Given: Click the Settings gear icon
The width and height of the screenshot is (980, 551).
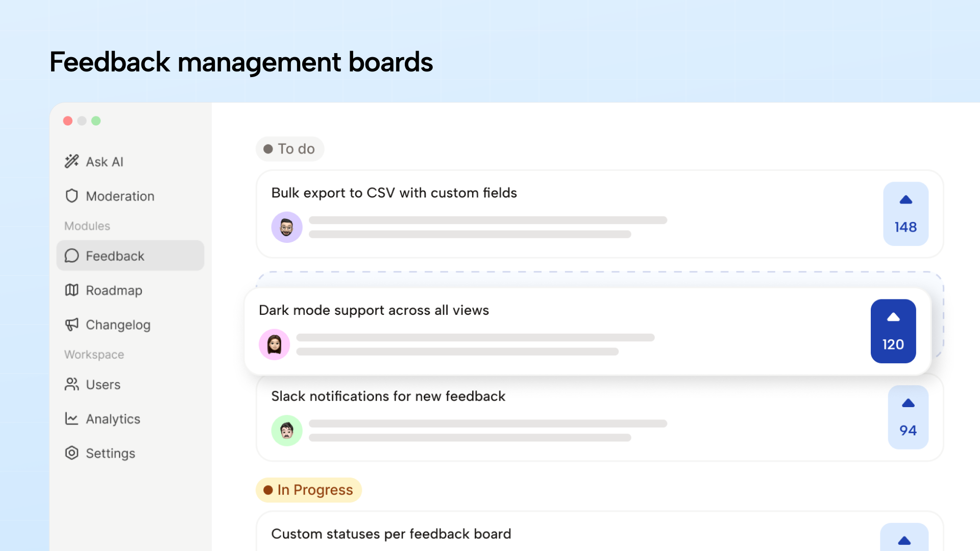Looking at the screenshot, I should point(71,453).
